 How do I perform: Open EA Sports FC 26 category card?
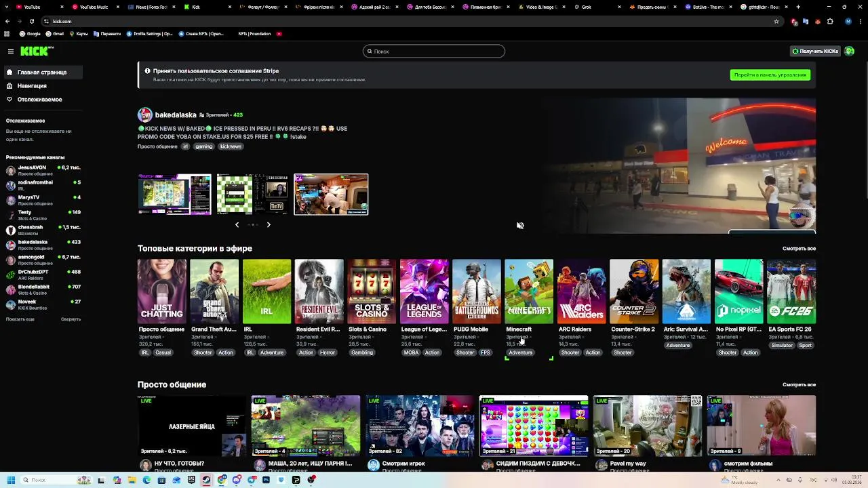(x=791, y=291)
